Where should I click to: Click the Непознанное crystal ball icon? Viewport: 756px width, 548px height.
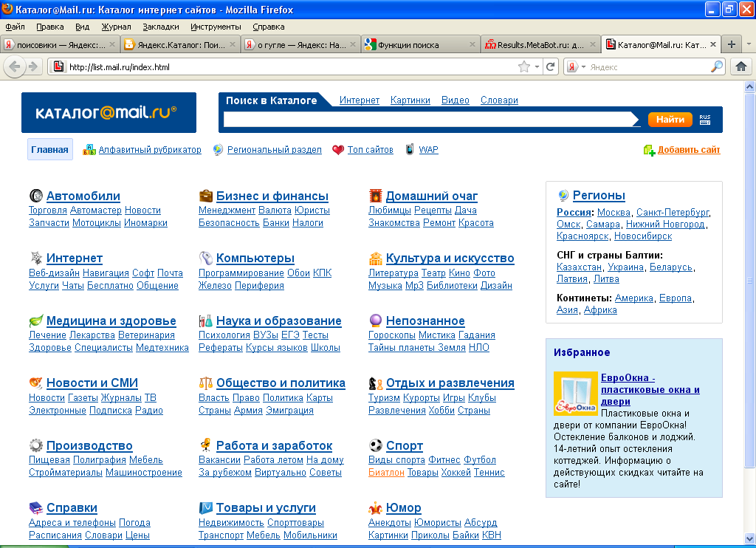(x=376, y=321)
